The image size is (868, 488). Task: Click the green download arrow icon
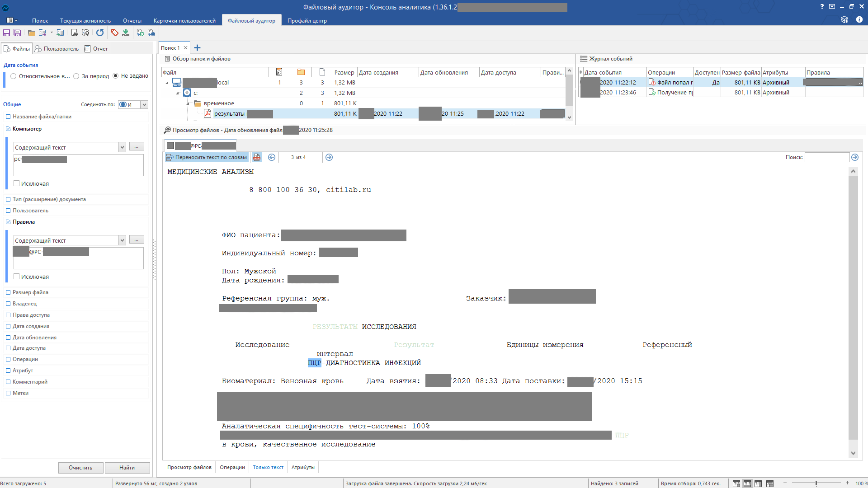[x=126, y=33]
